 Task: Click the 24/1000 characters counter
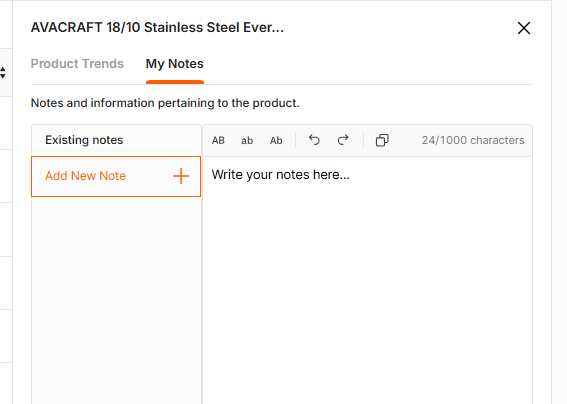[x=473, y=140]
